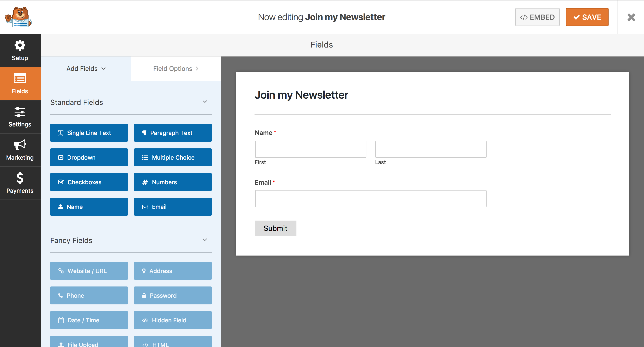
Task: Switch to the Field Options tab
Action: point(176,68)
